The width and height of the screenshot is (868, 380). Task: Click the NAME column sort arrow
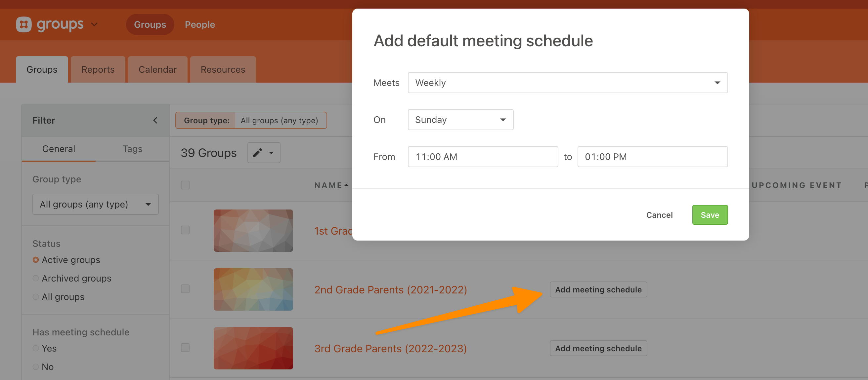tap(346, 185)
